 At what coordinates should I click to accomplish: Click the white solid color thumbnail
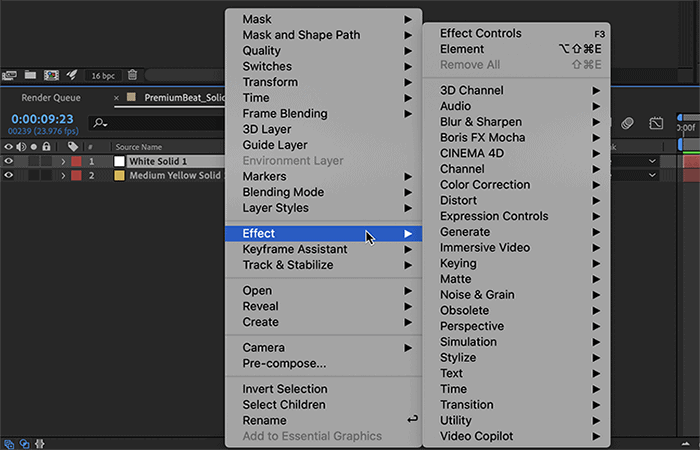point(119,161)
